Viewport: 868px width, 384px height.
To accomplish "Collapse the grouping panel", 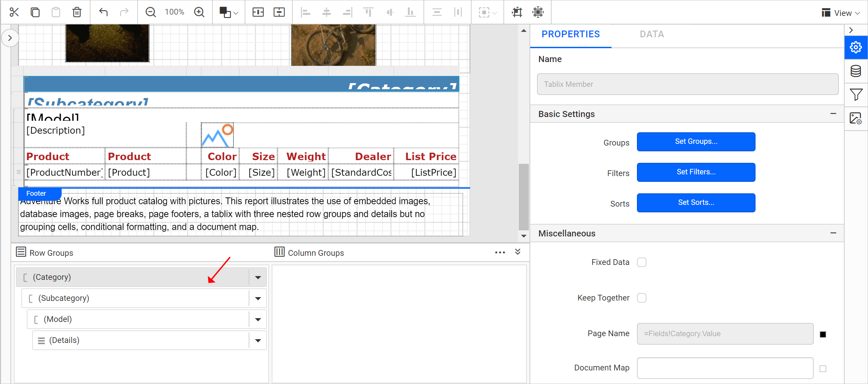I will [518, 252].
